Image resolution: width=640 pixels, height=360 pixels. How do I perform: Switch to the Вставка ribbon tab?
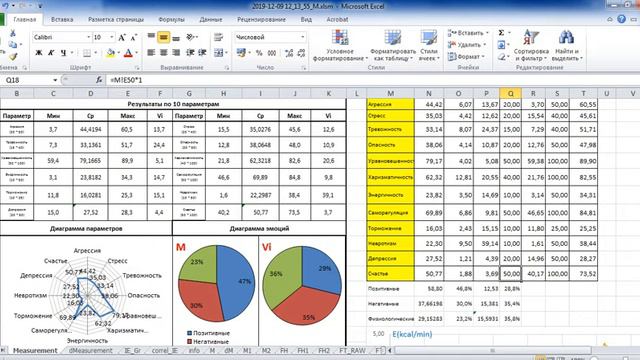(62, 19)
